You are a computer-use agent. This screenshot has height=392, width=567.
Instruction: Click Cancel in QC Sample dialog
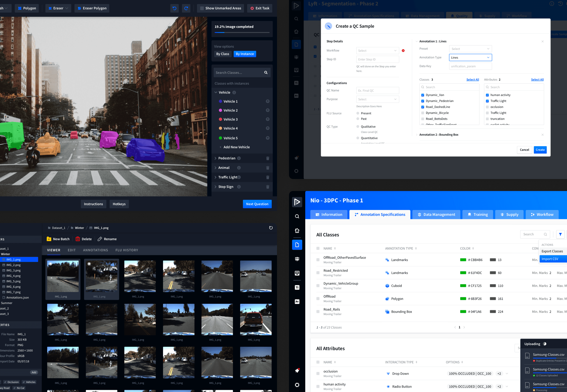click(x=524, y=150)
